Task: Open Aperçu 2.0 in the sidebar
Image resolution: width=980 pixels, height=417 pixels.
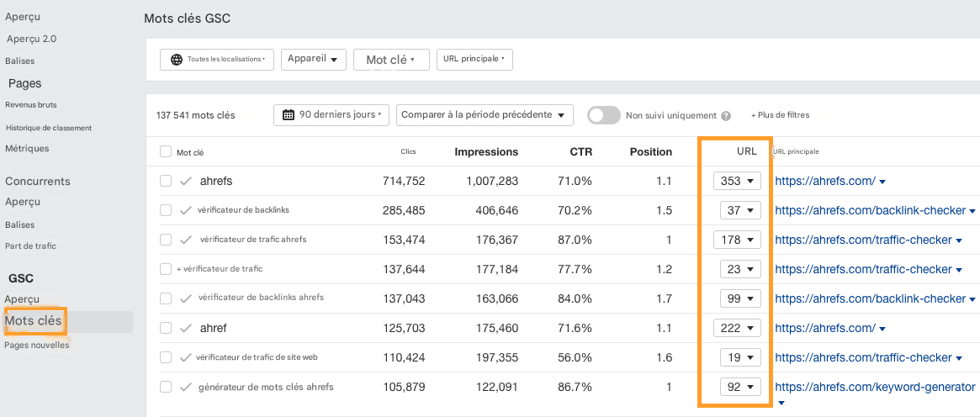Action: 31,39
